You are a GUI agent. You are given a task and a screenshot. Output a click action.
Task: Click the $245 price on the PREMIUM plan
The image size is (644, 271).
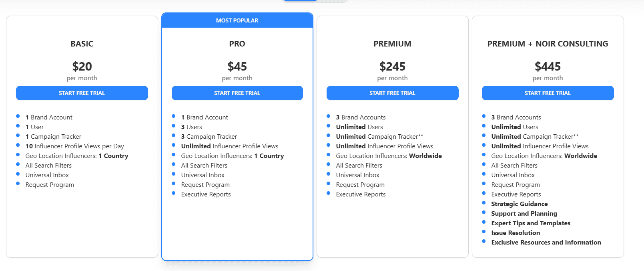point(392,66)
